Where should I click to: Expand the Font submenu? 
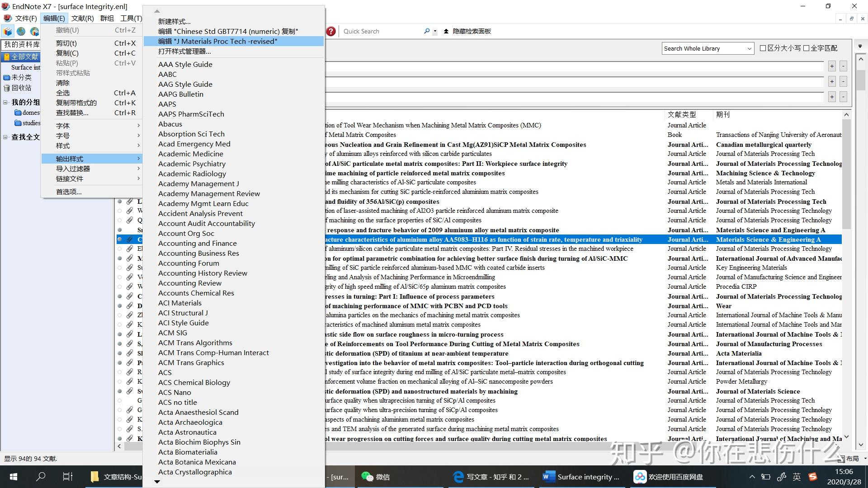(x=92, y=126)
